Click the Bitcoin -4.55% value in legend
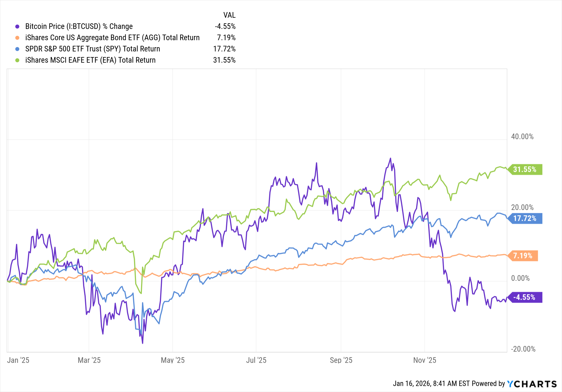Image resolution: width=562 pixels, height=392 pixels. point(225,26)
